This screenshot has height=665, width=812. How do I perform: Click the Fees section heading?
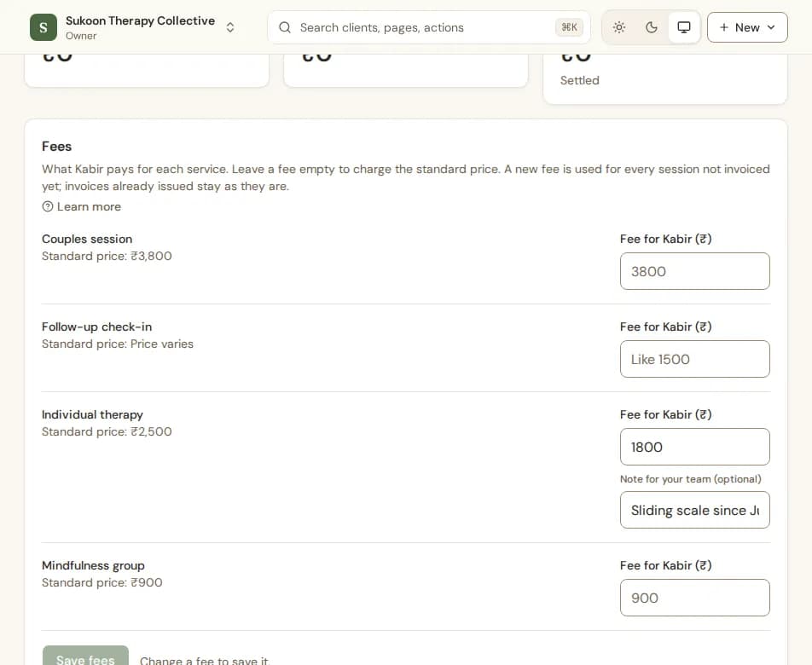56,147
